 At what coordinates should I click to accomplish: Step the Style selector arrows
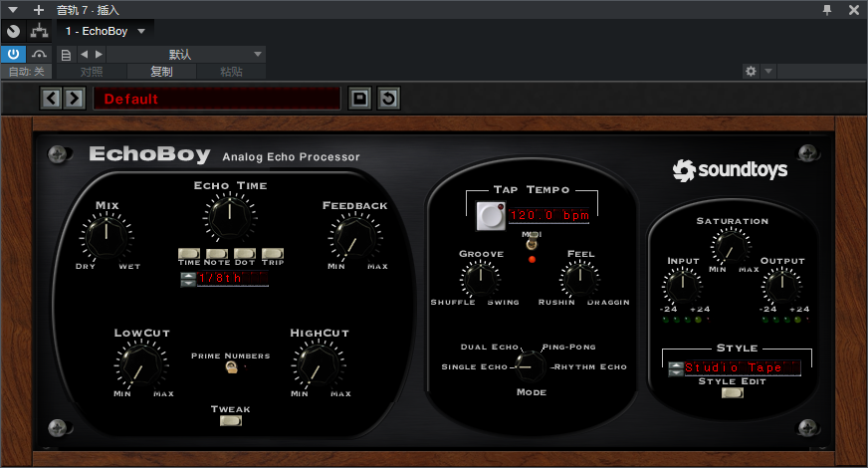[x=675, y=368]
